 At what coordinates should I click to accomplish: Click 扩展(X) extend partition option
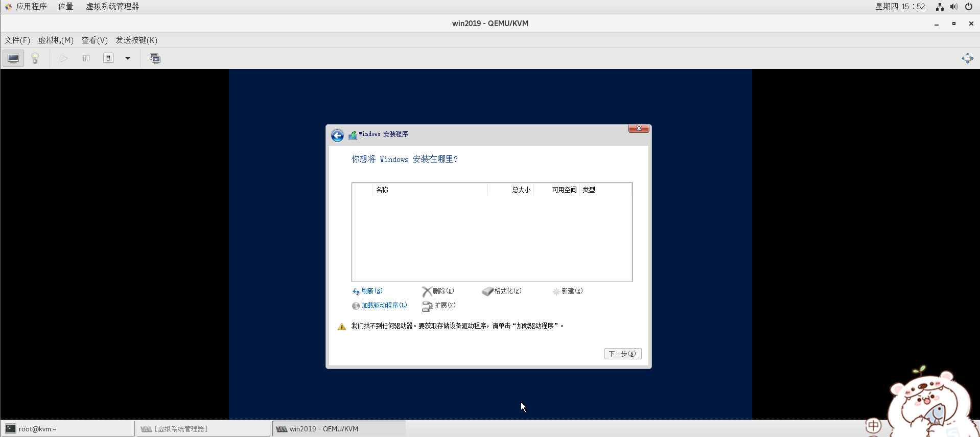(445, 305)
